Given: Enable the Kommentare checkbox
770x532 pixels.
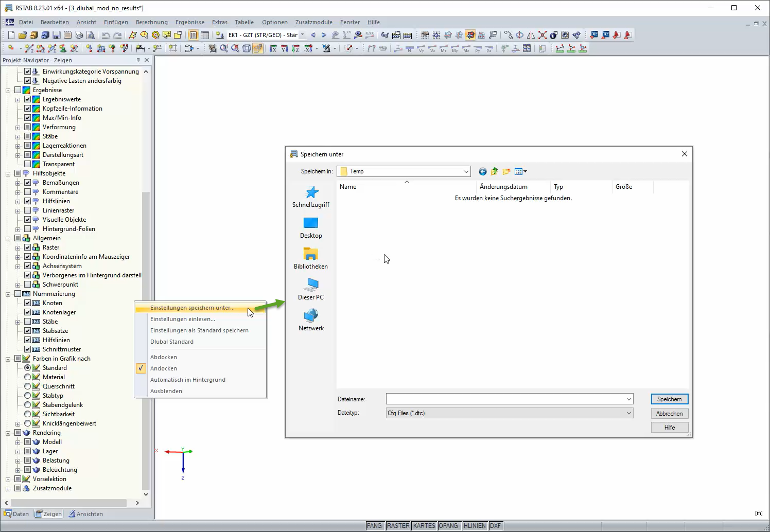Looking at the screenshot, I should [x=28, y=192].
